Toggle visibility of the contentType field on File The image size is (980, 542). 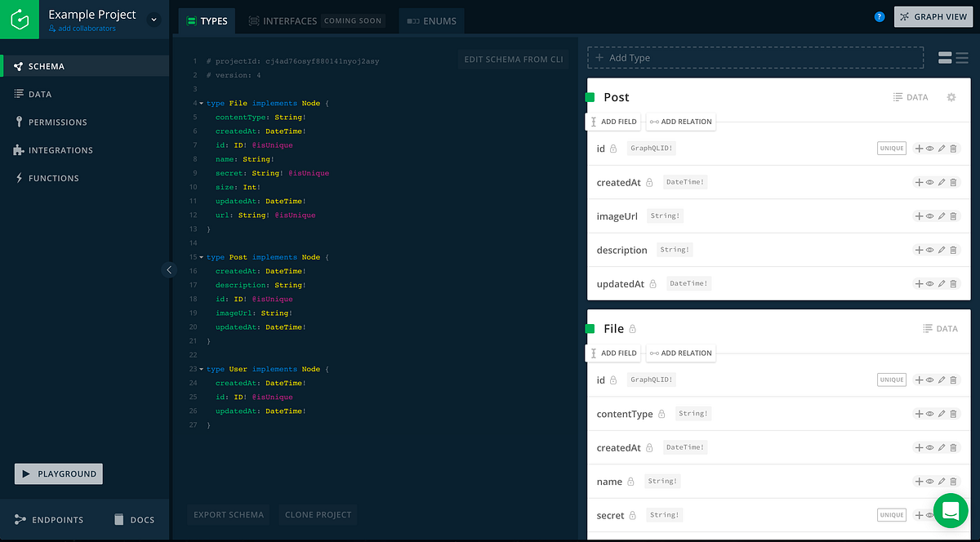click(x=929, y=413)
